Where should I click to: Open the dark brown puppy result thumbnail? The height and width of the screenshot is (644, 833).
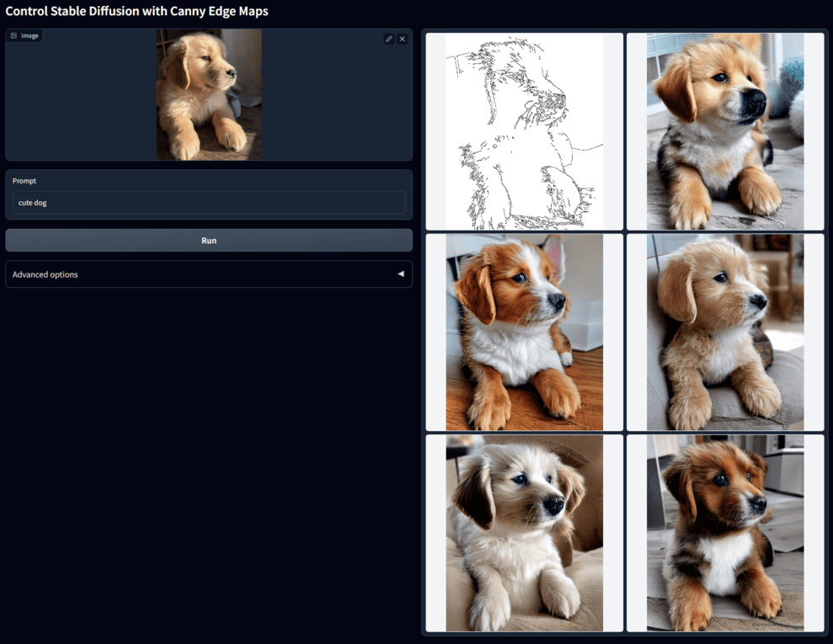pos(725,533)
